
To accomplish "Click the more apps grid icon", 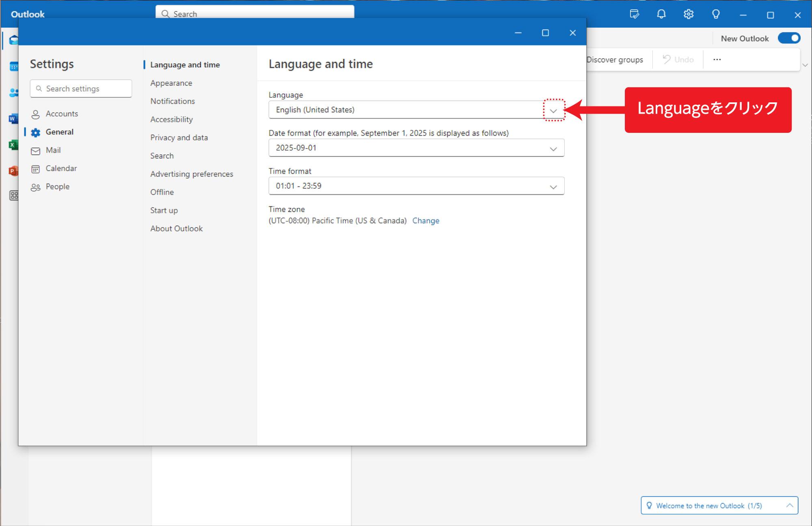I will tap(14, 196).
